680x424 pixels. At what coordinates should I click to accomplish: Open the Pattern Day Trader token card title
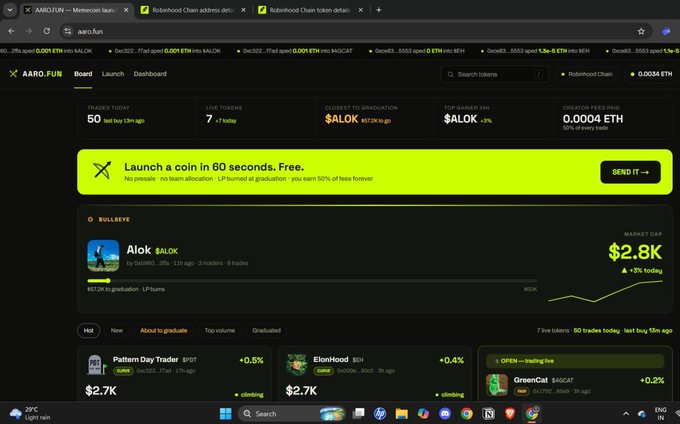click(x=146, y=359)
